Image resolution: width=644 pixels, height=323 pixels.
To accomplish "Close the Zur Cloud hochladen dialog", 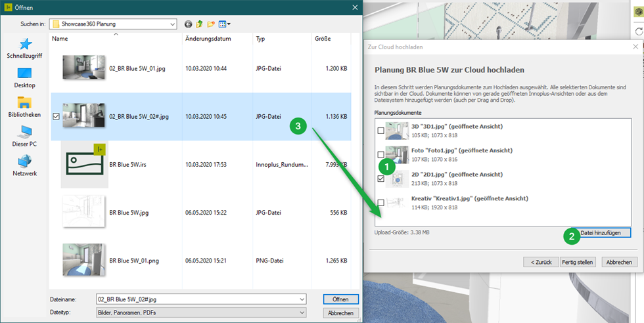I will (635, 47).
